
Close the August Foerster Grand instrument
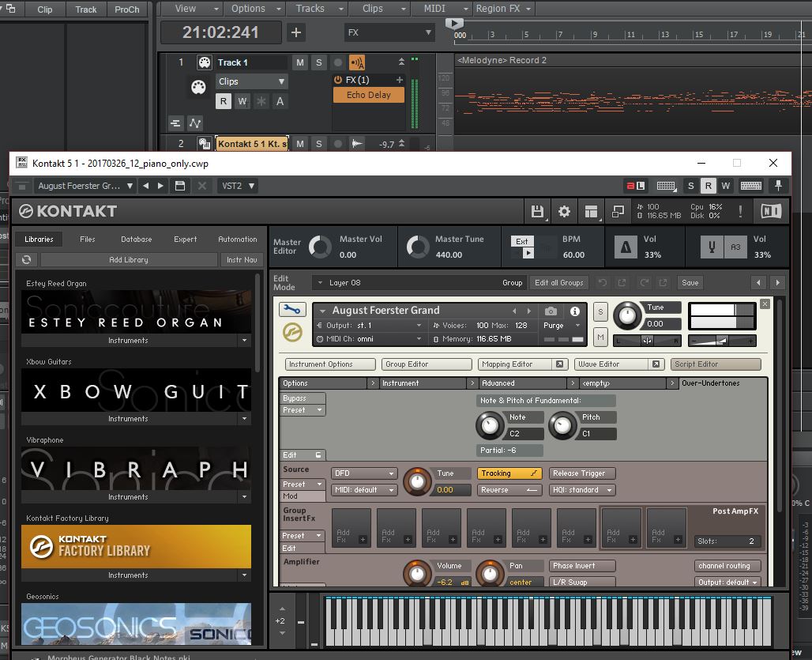(765, 304)
